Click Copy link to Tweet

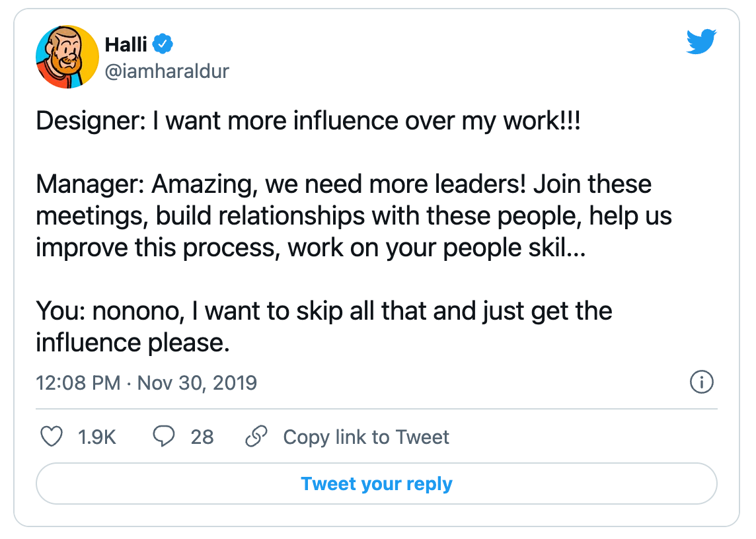(x=366, y=437)
